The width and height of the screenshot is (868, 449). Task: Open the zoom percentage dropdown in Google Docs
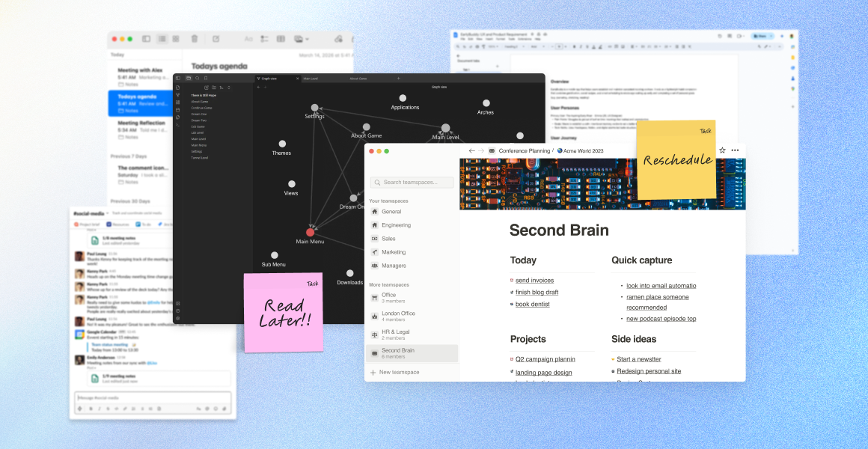[x=493, y=46]
